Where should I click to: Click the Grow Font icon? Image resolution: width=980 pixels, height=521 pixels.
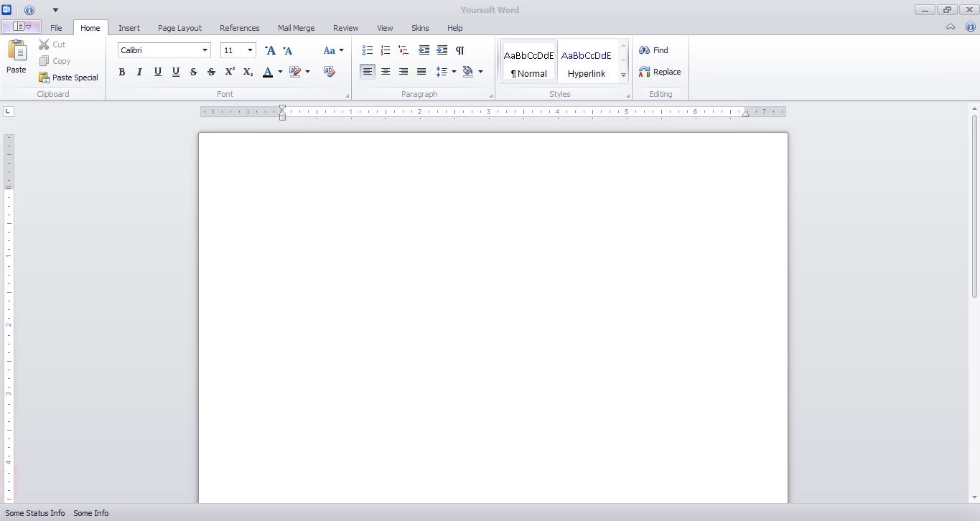[x=270, y=50]
